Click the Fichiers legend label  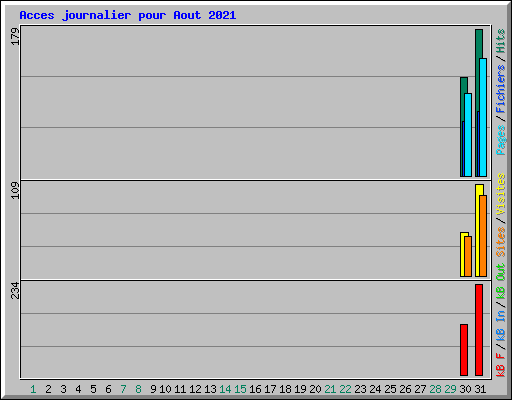point(501,89)
